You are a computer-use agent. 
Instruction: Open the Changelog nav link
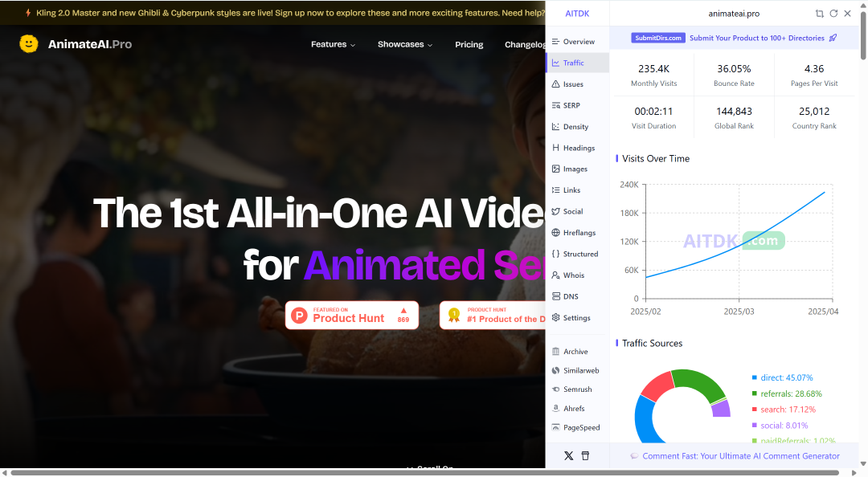(525, 44)
